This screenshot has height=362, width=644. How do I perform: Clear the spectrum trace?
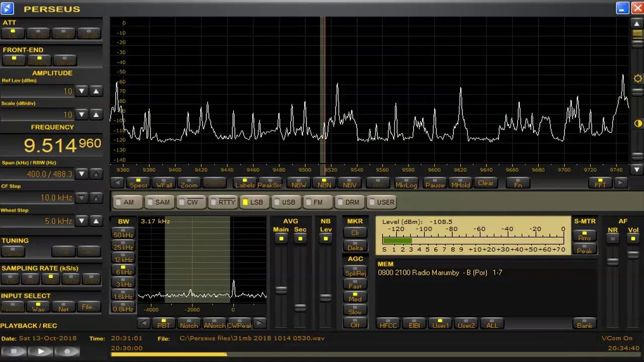[x=486, y=183]
